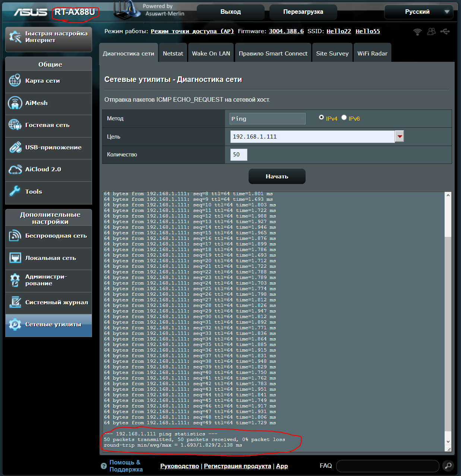Open the Русский language dropdown
Viewport: 461px width, 476px height.
419,12
